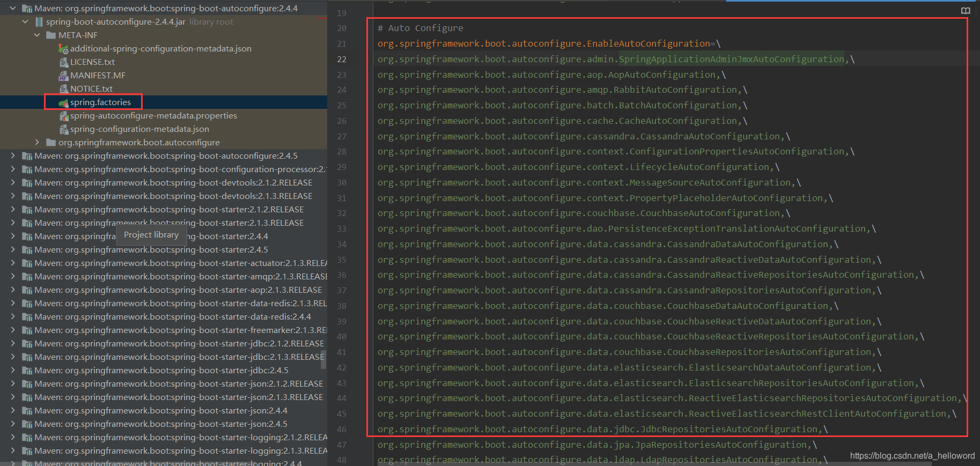Expand Maven spring-boot-starter-actuator:2.1.3 node

(x=13, y=263)
